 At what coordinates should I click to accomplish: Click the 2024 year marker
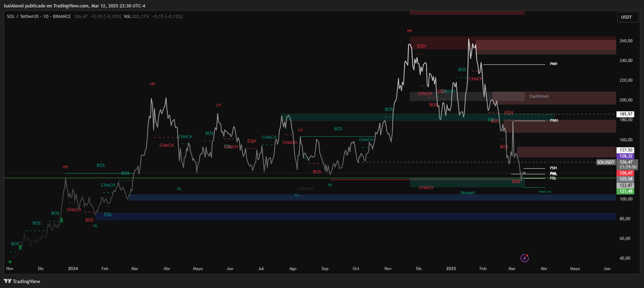(x=73, y=269)
